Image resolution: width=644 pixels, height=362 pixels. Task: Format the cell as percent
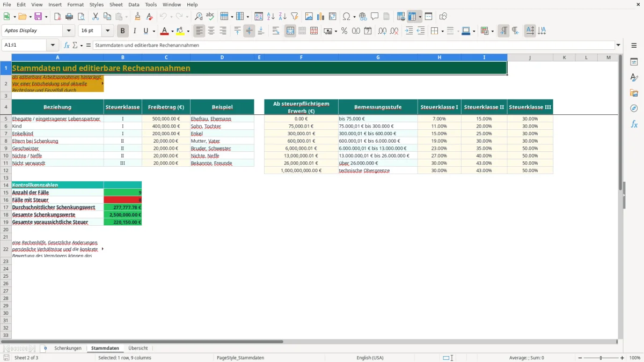click(x=344, y=31)
